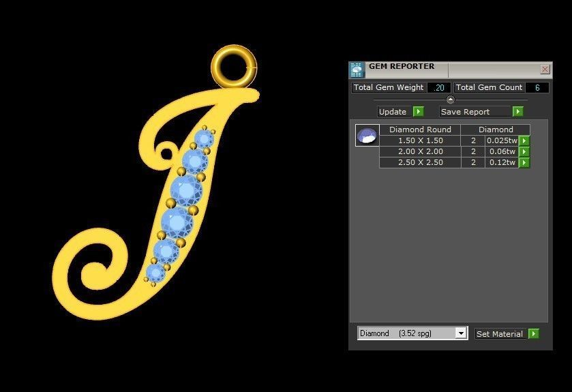Close the Gem Reporter panel
Viewport: 572px width, 392px height.
click(545, 70)
